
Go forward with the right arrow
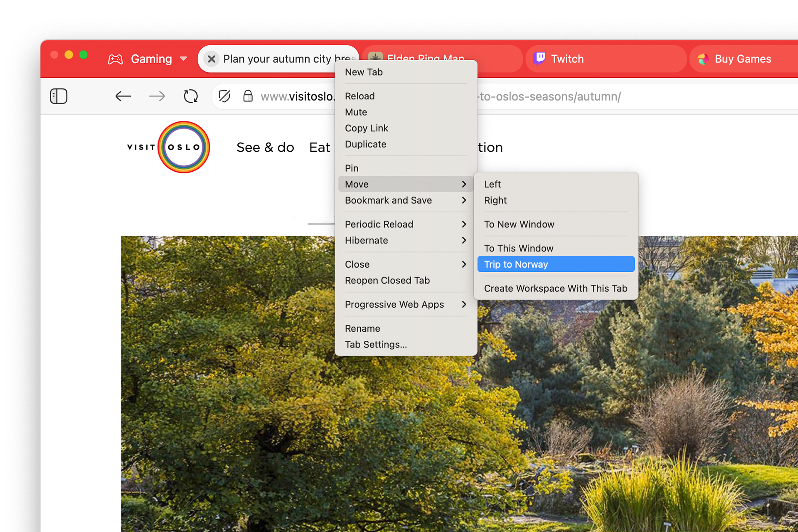click(x=157, y=96)
